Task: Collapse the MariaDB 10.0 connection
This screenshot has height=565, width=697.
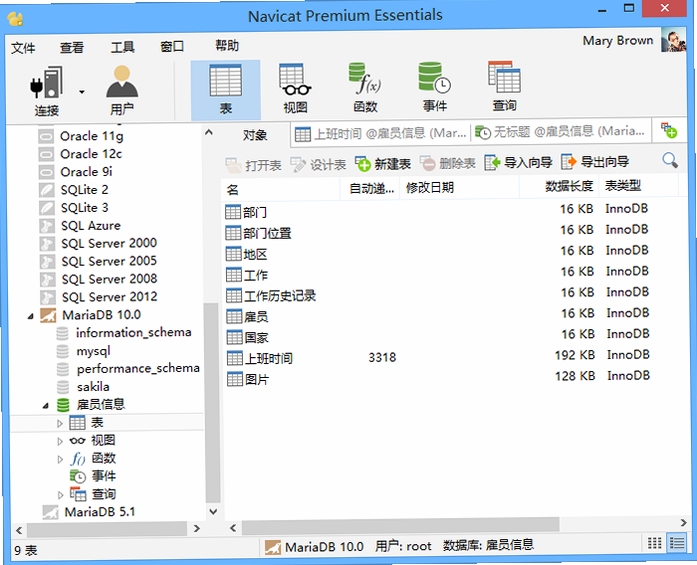Action: [x=31, y=317]
